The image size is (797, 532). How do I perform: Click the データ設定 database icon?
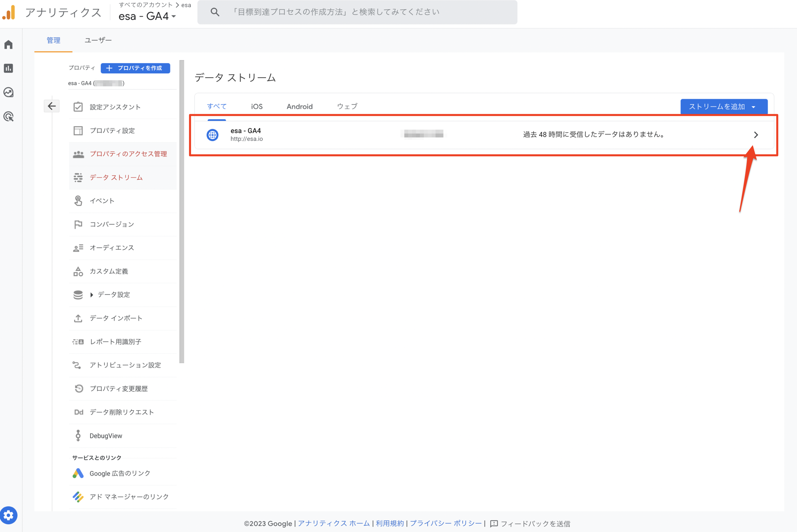78,295
